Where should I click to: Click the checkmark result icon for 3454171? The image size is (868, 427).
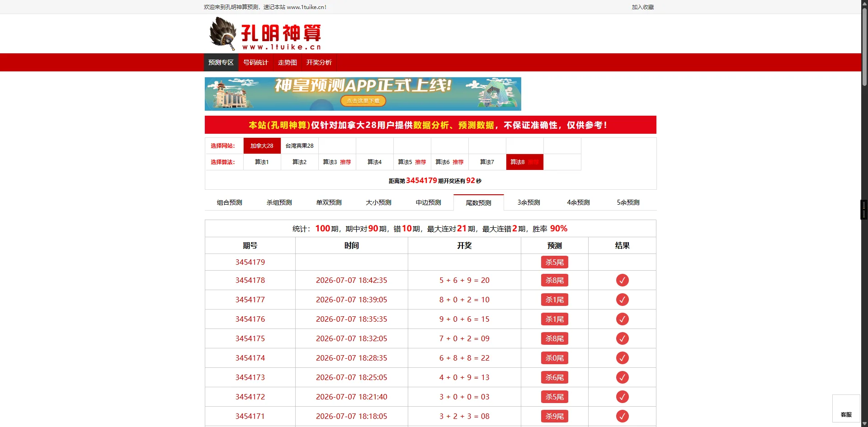click(x=622, y=416)
